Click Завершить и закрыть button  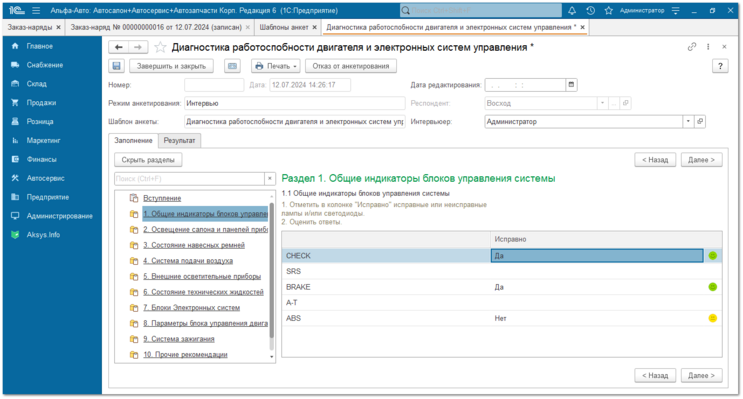pyautogui.click(x=171, y=66)
